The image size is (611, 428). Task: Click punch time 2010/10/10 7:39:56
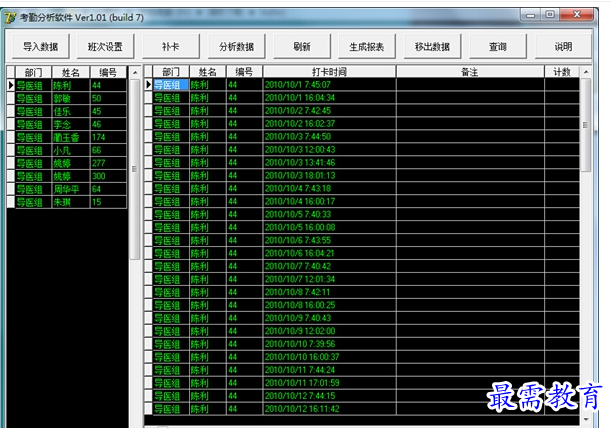point(300,344)
